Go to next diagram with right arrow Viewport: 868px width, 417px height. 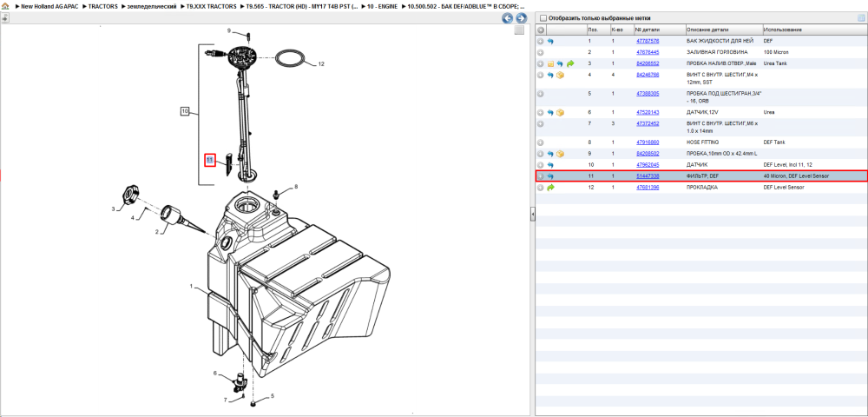520,18
